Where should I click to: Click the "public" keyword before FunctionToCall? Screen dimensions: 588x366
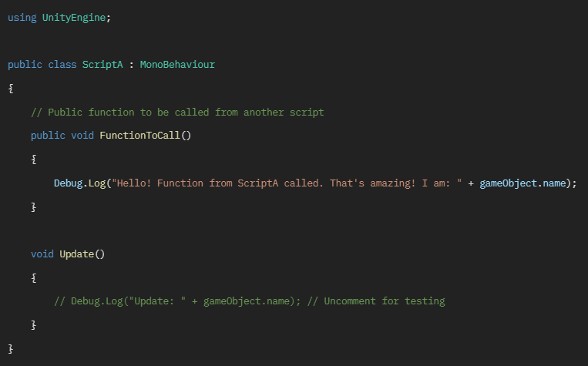click(48, 136)
